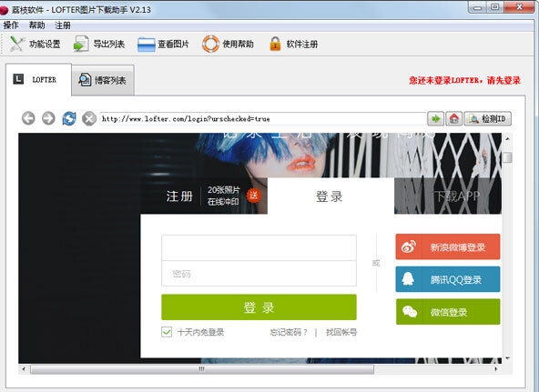Open 使用帮助 lifebuoy help
The image size is (539, 392).
pos(228,44)
